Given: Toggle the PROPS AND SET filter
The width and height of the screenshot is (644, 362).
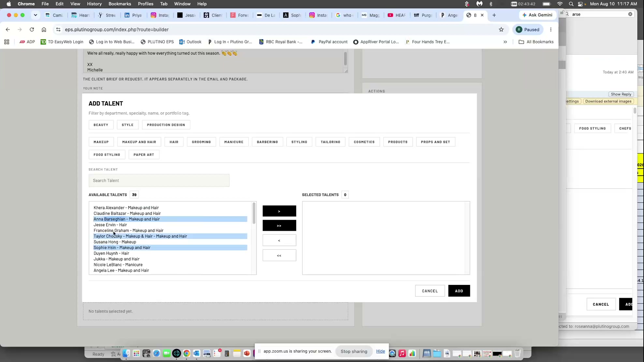Looking at the screenshot, I should 435,142.
